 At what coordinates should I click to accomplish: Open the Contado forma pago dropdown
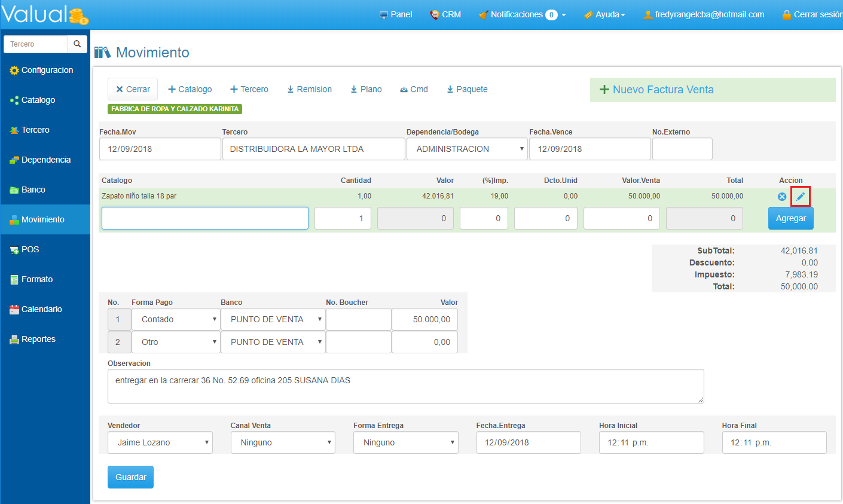tap(176, 319)
